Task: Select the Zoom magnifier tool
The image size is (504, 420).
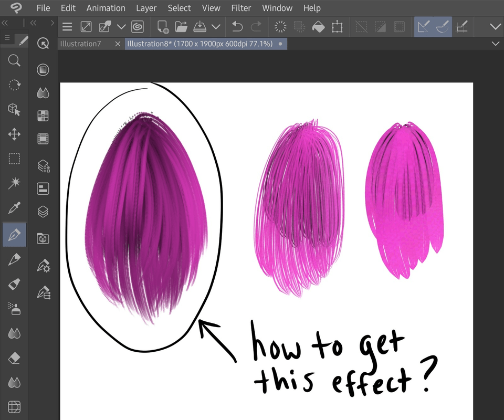Action: pyautogui.click(x=14, y=60)
